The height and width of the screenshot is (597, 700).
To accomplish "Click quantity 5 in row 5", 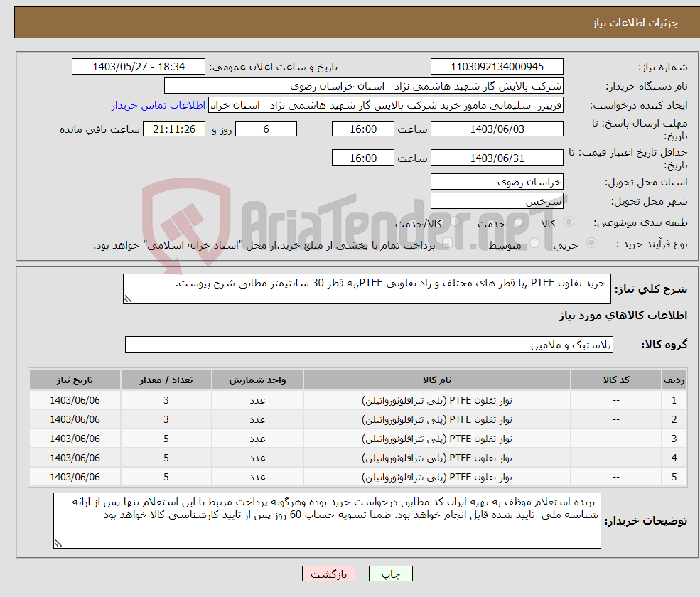I will click(x=166, y=478).
